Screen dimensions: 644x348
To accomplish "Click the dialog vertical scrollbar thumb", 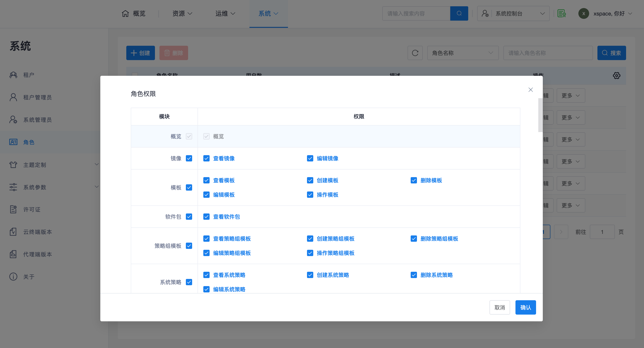I will click(x=540, y=115).
